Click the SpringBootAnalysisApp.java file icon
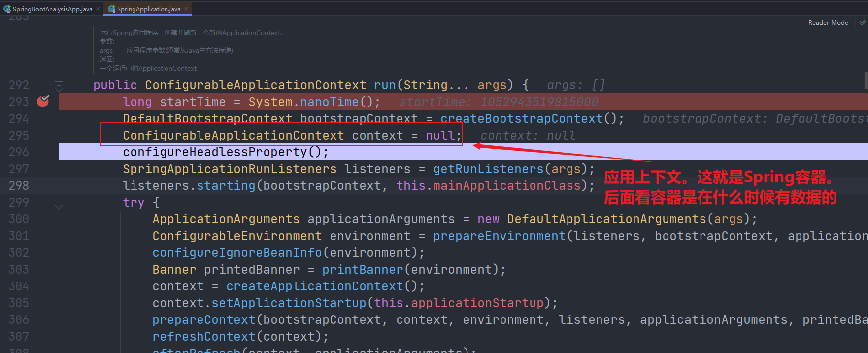The height and width of the screenshot is (353, 868). click(7, 9)
